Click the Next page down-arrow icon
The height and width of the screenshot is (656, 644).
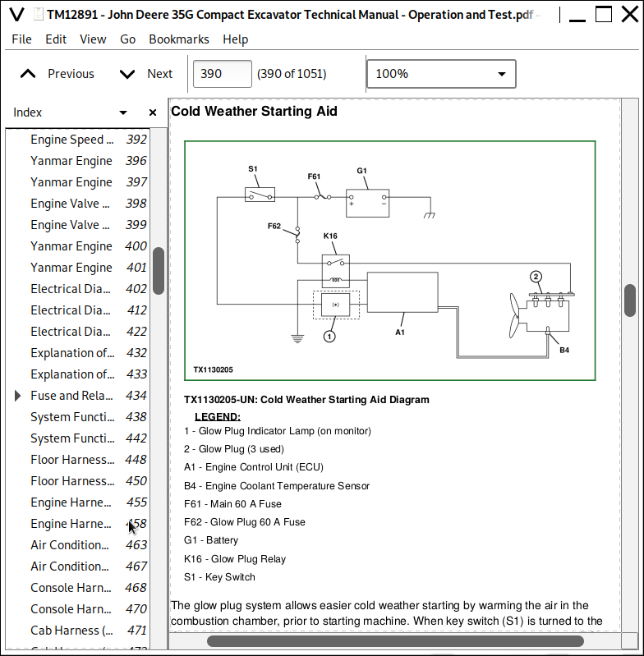(x=127, y=74)
